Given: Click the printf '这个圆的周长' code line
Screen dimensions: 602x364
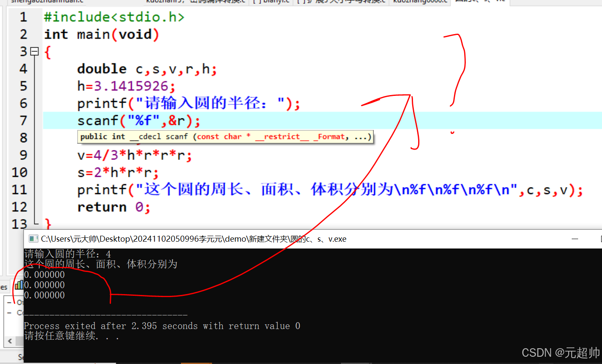Looking at the screenshot, I should click(x=330, y=190).
